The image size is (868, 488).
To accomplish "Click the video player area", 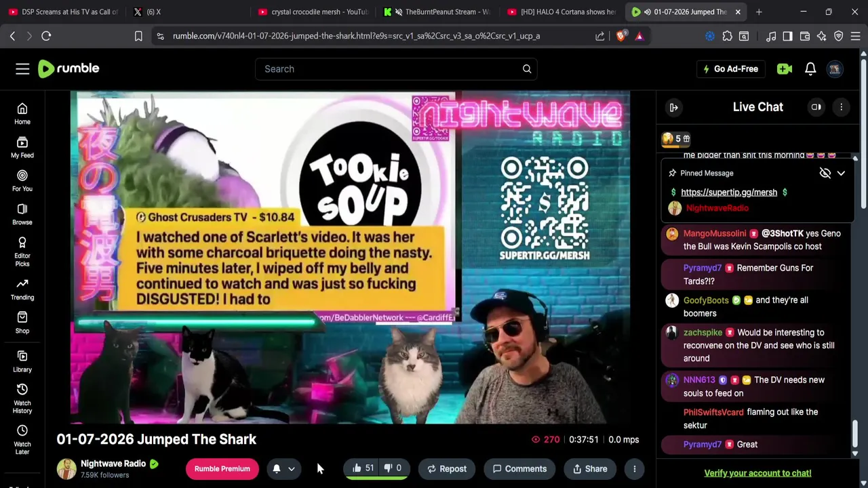I will (351, 258).
